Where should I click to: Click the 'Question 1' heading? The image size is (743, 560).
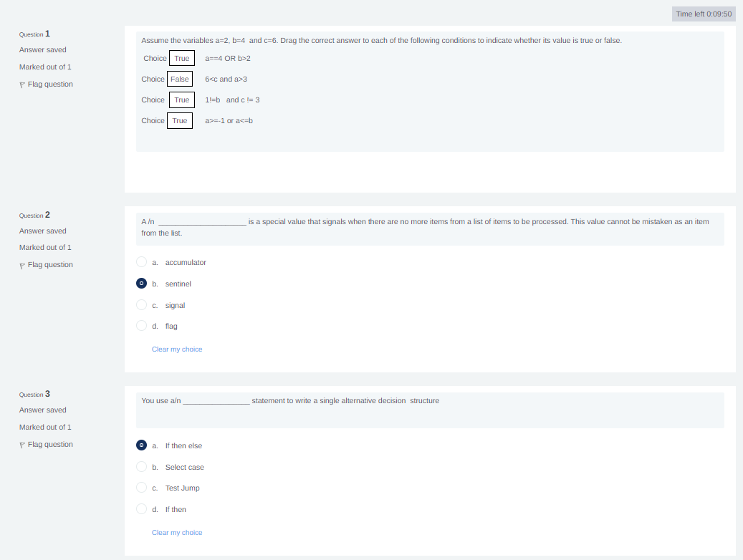tap(34, 34)
